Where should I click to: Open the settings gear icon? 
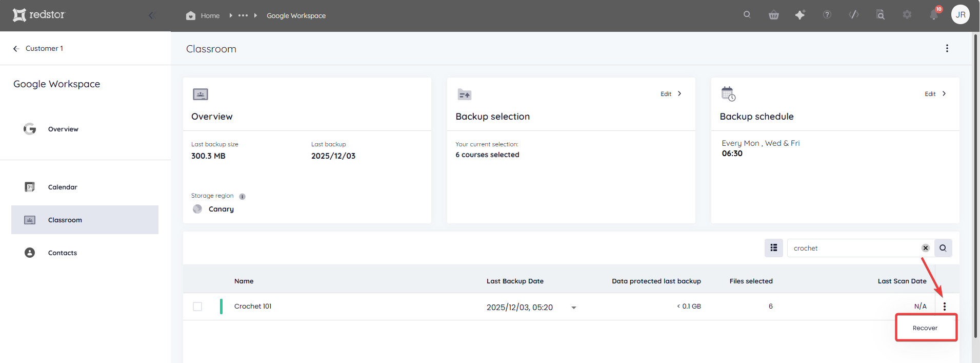tap(907, 14)
